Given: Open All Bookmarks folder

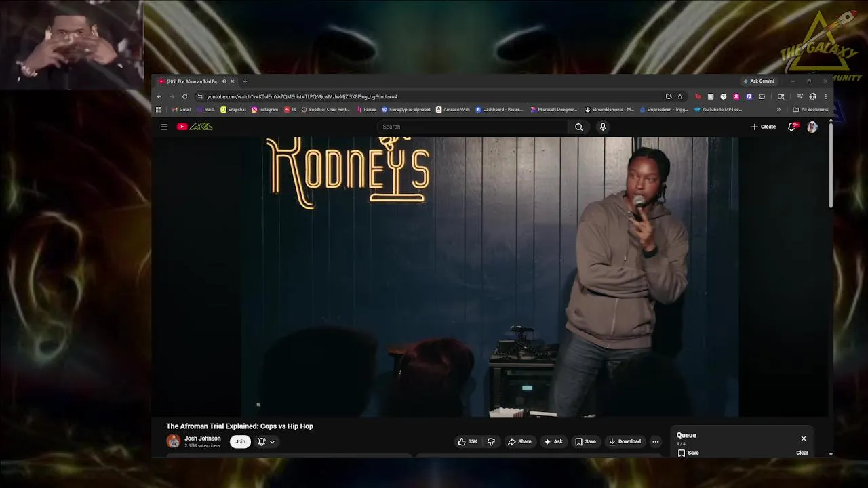Looking at the screenshot, I should [x=810, y=109].
